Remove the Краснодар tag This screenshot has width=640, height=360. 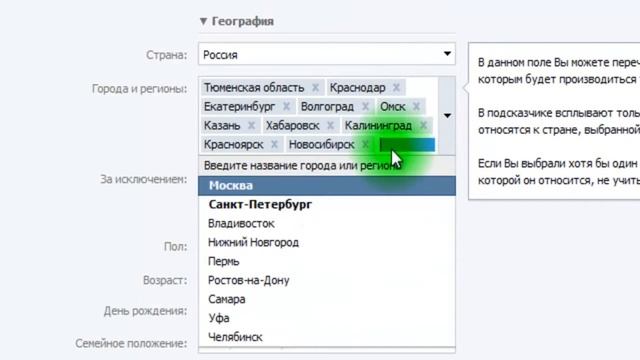coord(396,88)
